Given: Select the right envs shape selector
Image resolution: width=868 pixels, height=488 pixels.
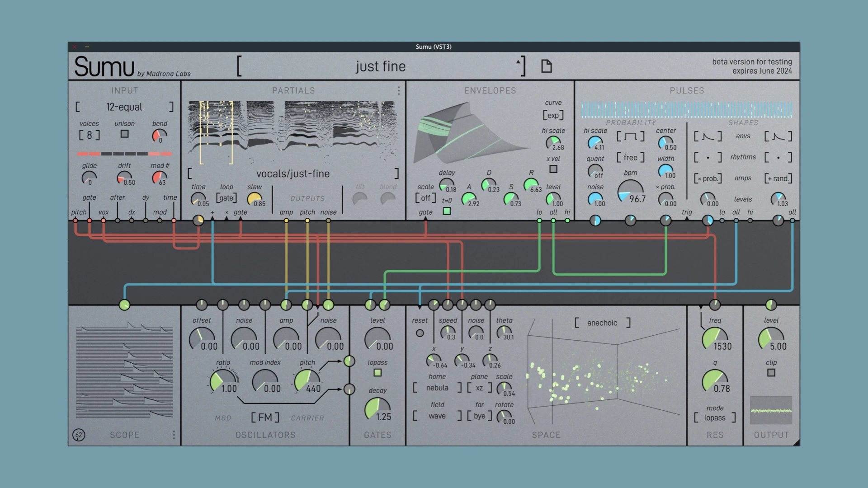Looking at the screenshot, I should point(778,136).
